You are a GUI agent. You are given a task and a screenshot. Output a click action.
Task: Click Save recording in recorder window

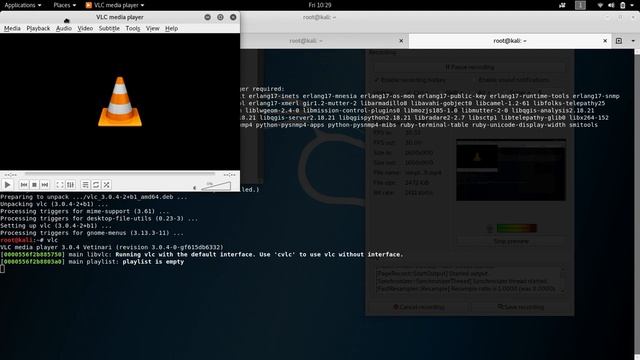(520, 307)
